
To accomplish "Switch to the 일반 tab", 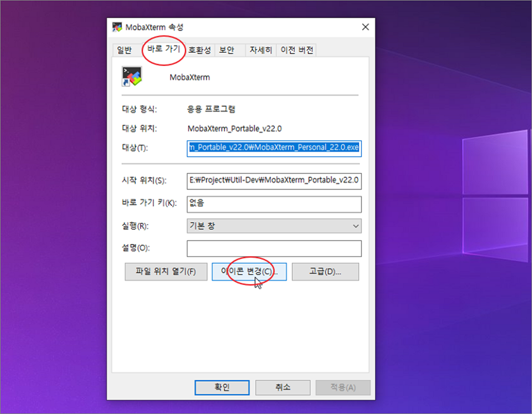I will pyautogui.click(x=124, y=50).
